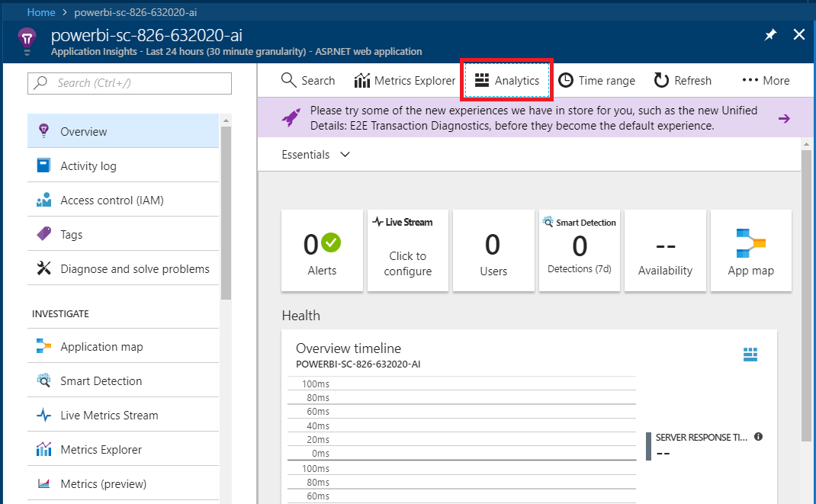Screen dimensions: 816x504
Task: Select Overview in the left menu
Action: coord(123,132)
